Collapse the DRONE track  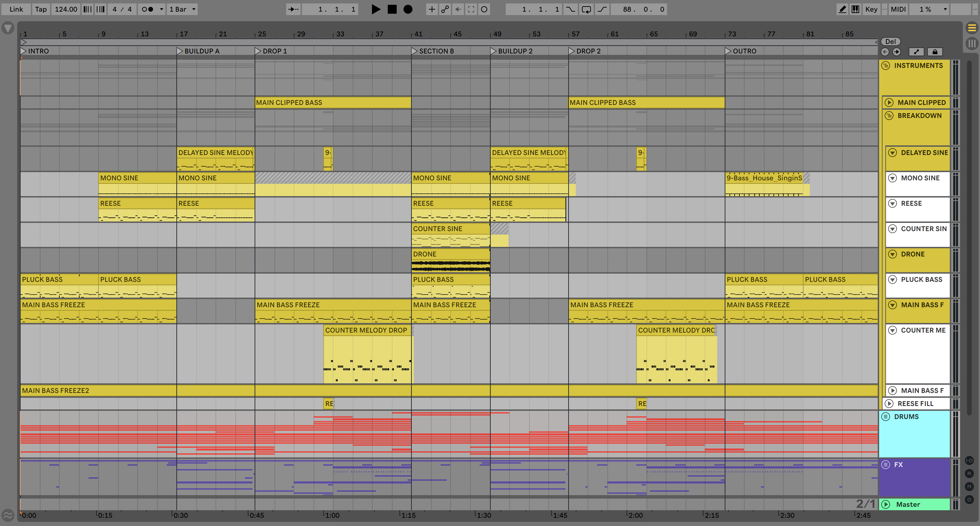coord(892,254)
